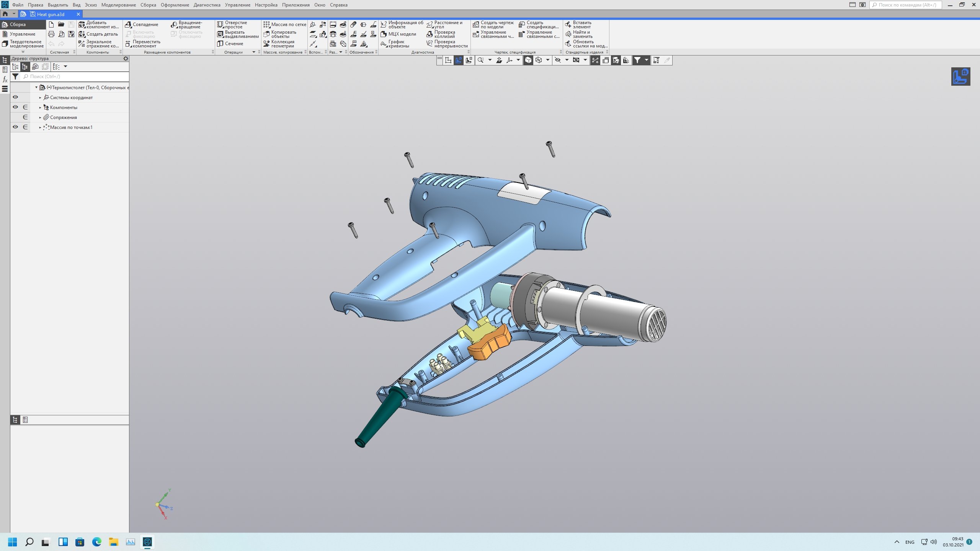Click Переместить компонент button

pyautogui.click(x=143, y=44)
